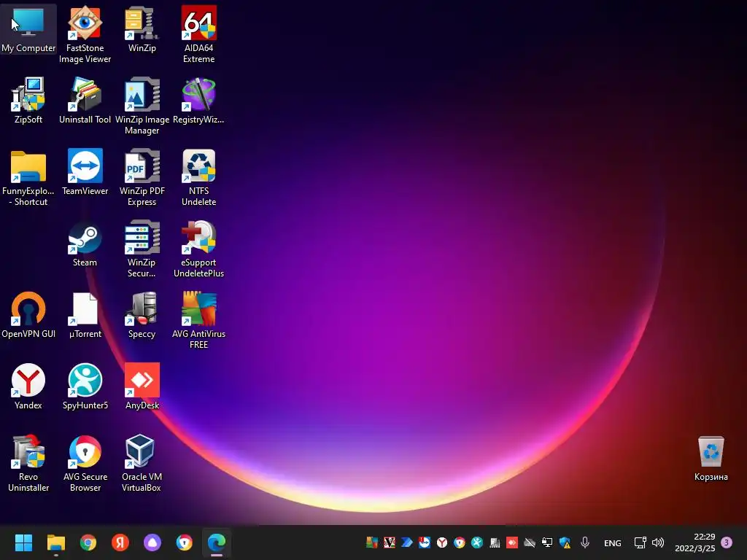Click the red AnyDesk tray icon
The height and width of the screenshot is (560, 747).
click(512, 542)
